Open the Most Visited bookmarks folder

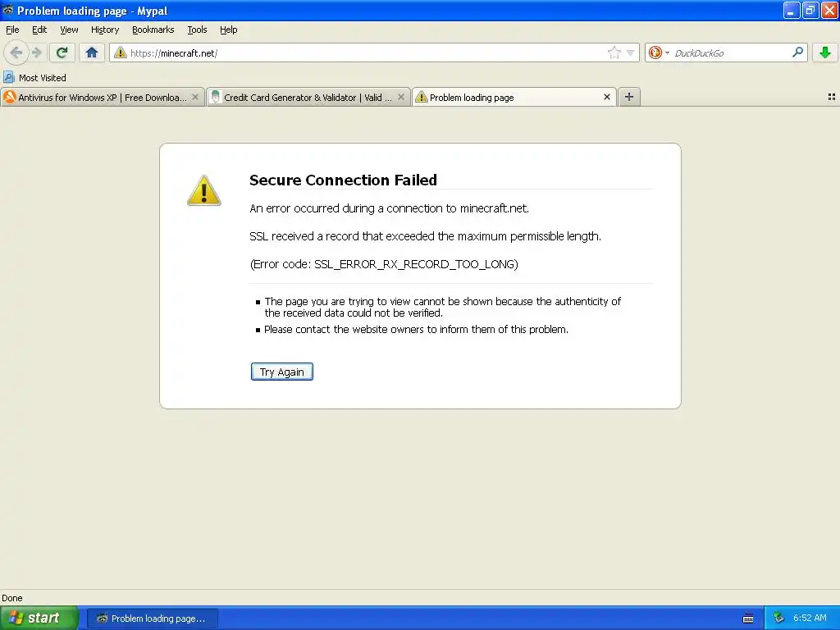[34, 78]
